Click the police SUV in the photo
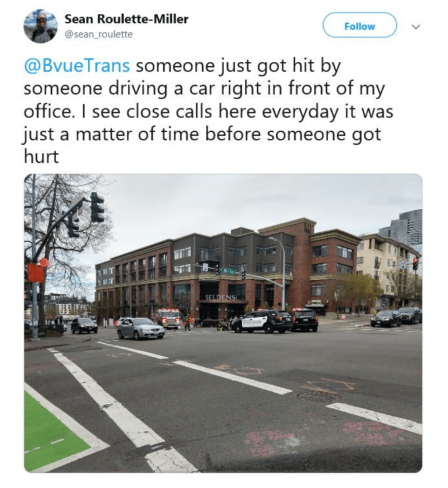The image size is (448, 488). point(260,321)
